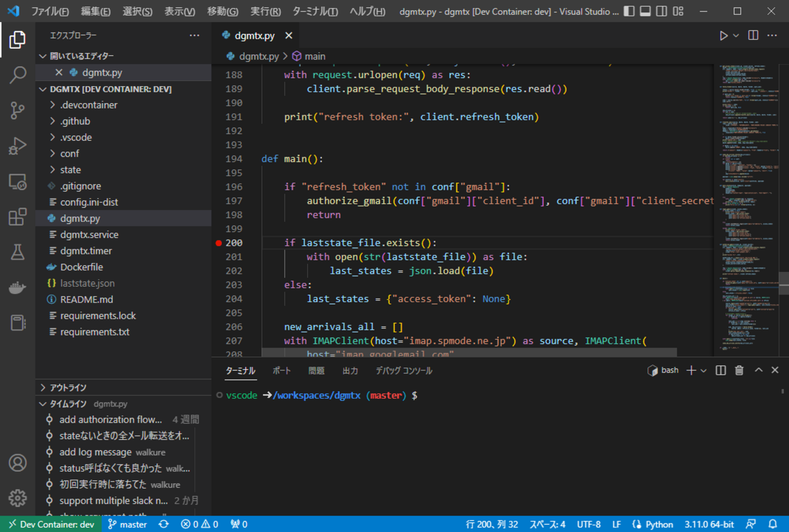
Task: Toggle bottom panel visibility in title bar
Action: click(646, 12)
